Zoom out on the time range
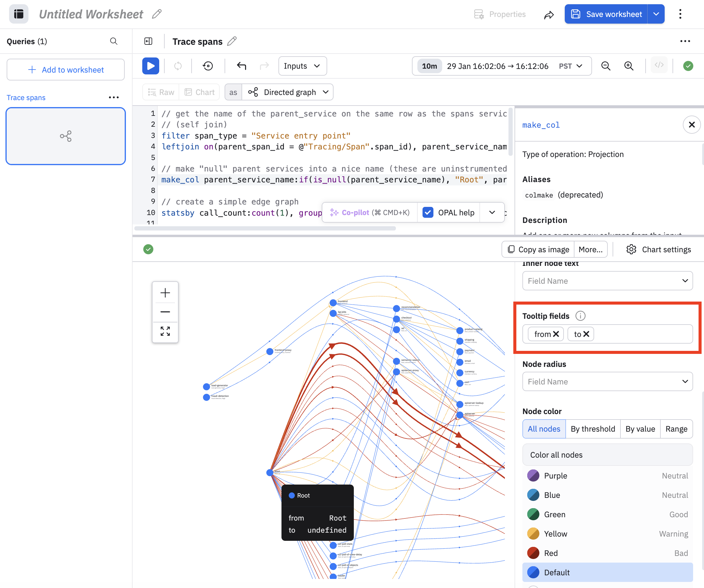The image size is (704, 588). click(605, 66)
